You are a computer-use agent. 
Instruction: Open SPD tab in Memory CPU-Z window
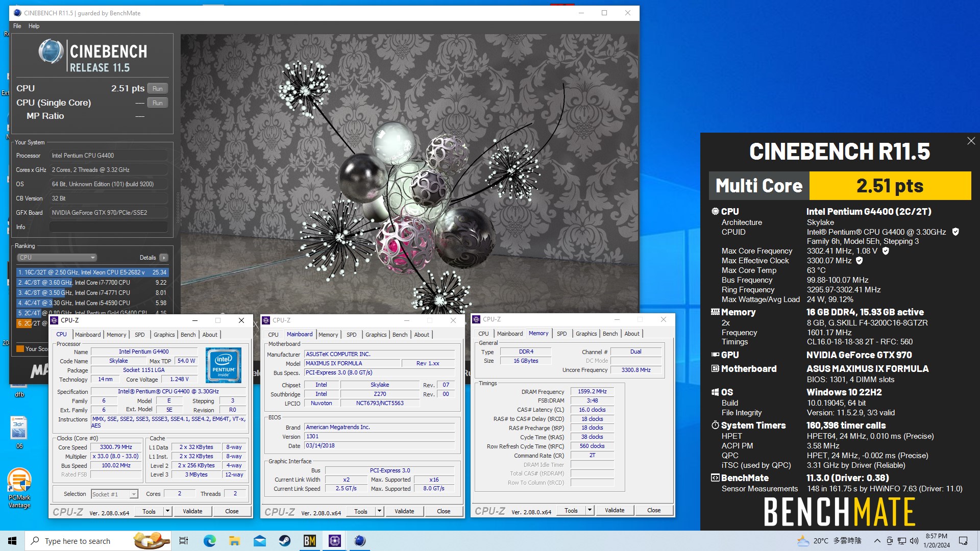[561, 334]
